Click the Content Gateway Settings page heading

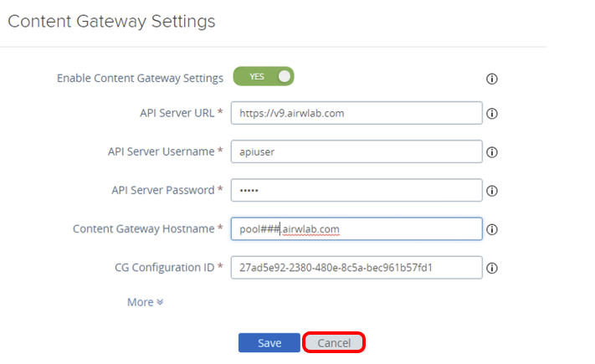tap(111, 22)
